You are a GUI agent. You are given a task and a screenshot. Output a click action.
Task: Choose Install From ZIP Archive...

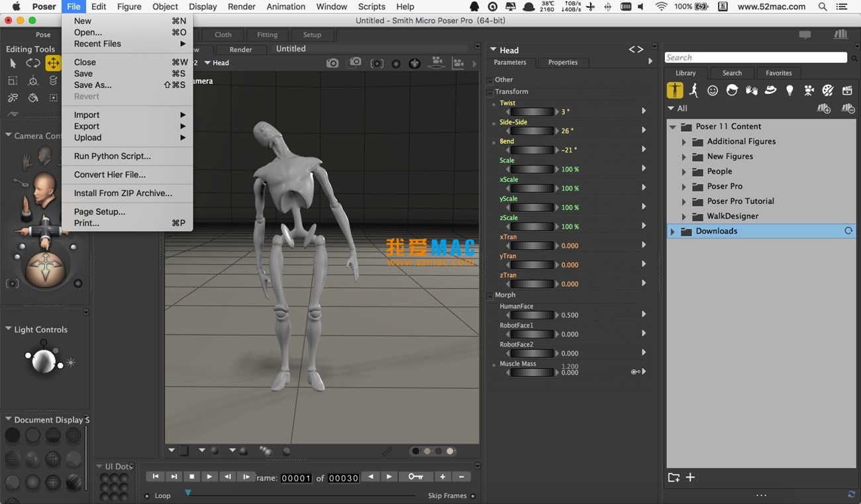[x=123, y=193]
